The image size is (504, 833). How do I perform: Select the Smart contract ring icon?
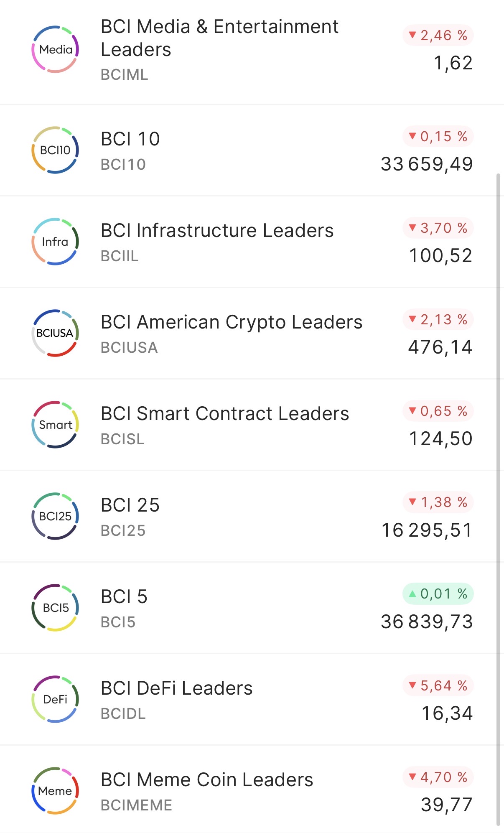(55, 425)
